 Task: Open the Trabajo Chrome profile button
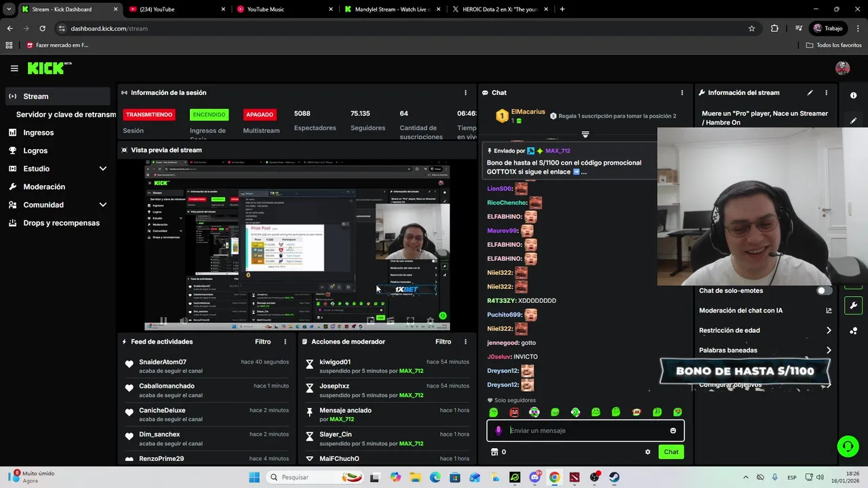pyautogui.click(x=828, y=28)
